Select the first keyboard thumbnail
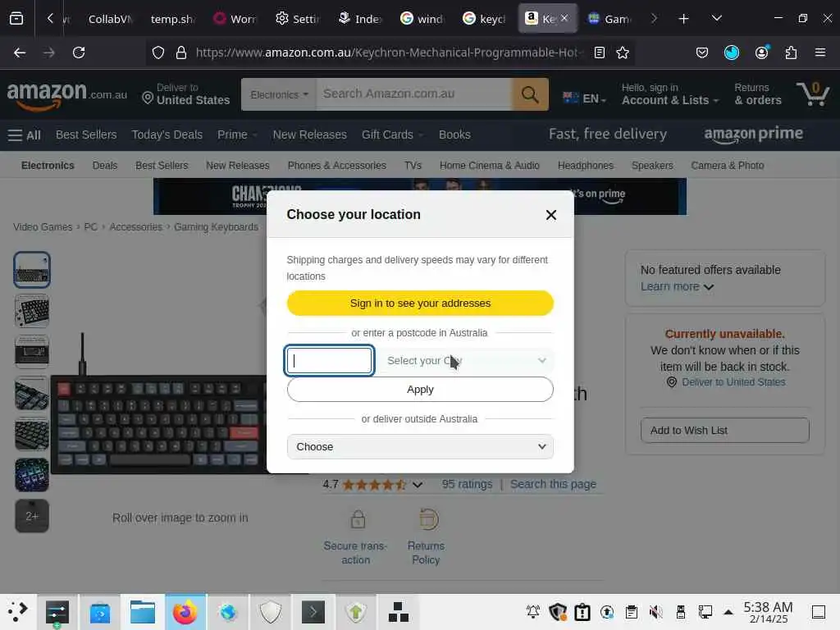 click(x=32, y=269)
